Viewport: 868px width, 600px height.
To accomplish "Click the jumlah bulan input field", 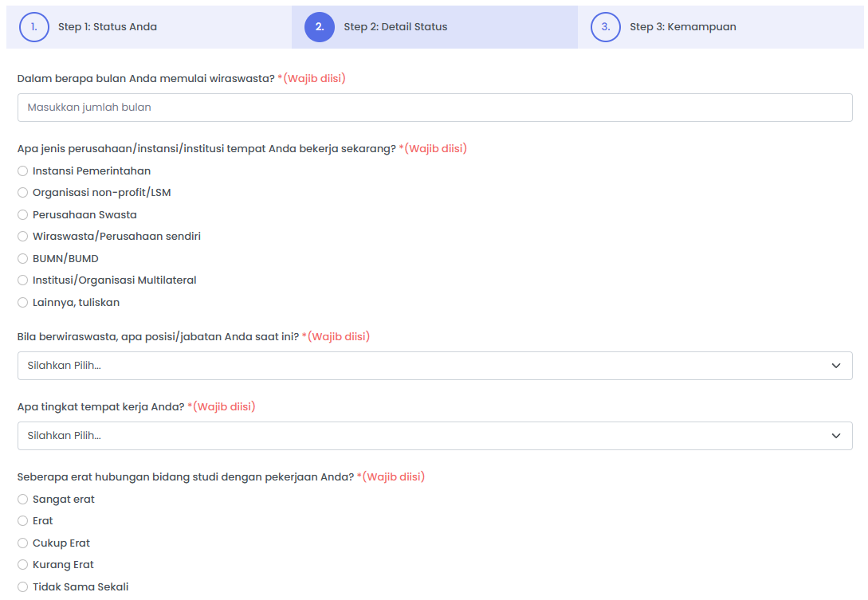I will pos(434,108).
